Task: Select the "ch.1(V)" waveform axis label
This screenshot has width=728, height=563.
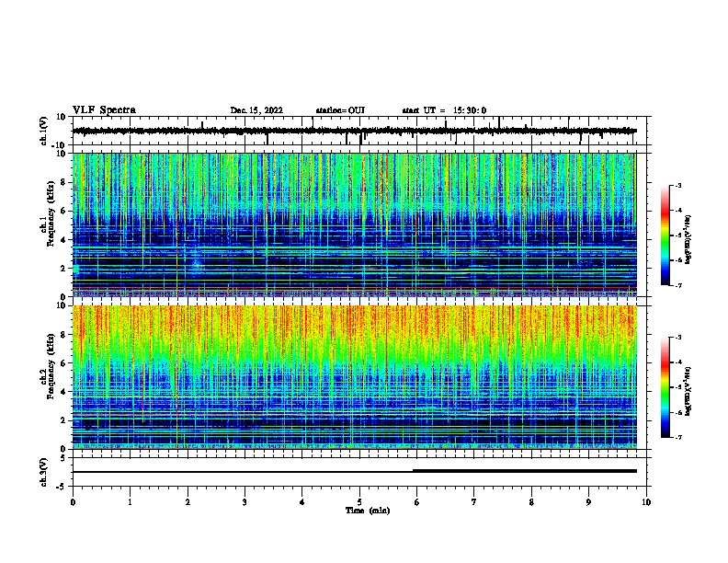Action: [x=44, y=131]
